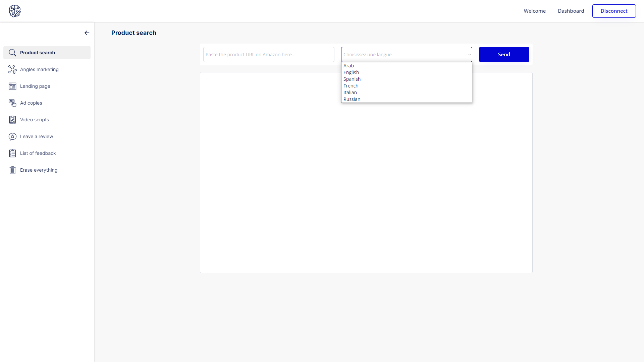
Task: Go to Welcome in top navigation
Action: click(x=534, y=11)
